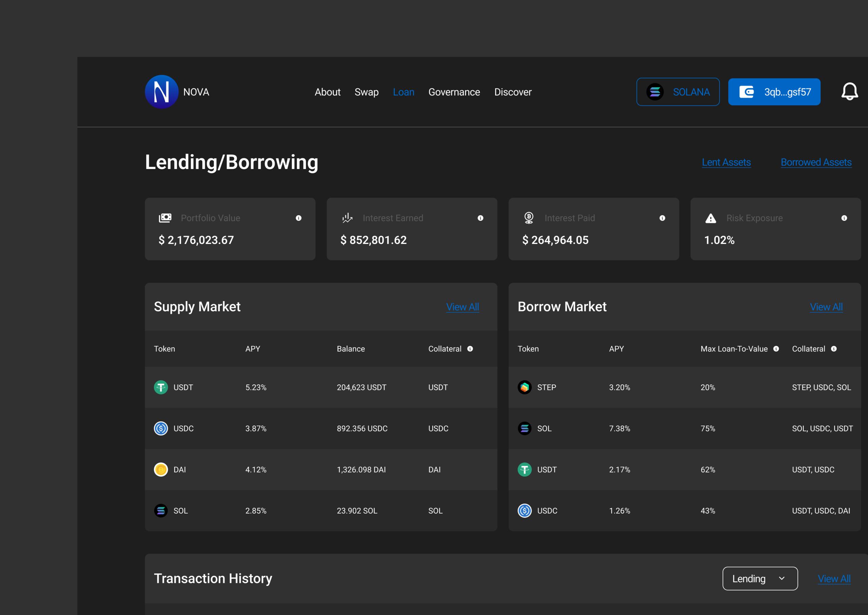
Task: Open the 3qb...gsf57 wallet button
Action: [774, 92]
